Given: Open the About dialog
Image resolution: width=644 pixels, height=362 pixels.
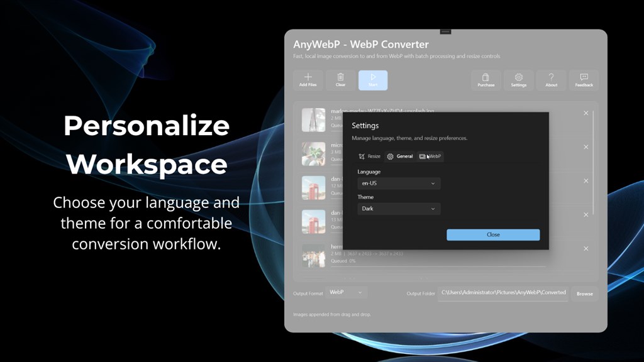Looking at the screenshot, I should click(551, 80).
